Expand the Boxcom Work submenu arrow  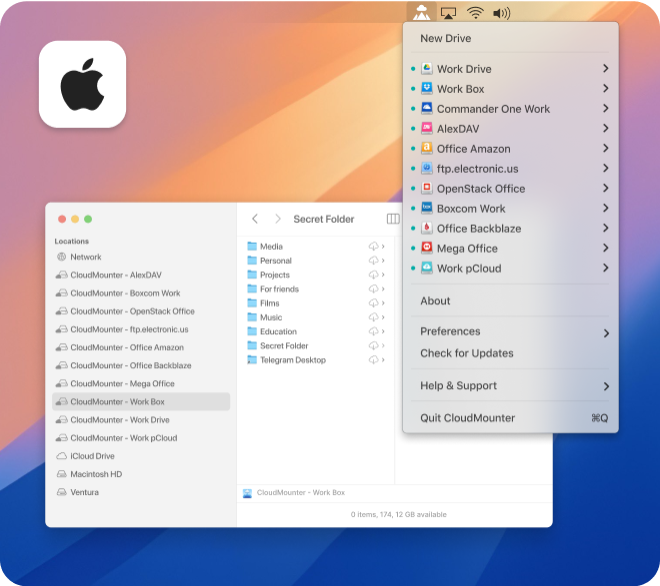605,208
